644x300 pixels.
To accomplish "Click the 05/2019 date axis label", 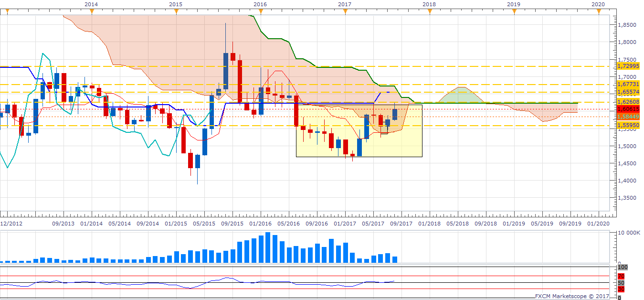I will click(542, 224).
